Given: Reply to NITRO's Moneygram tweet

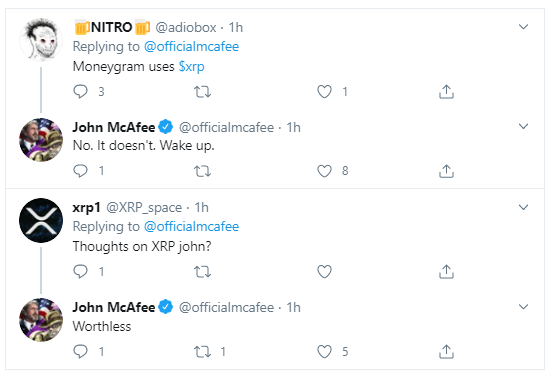Looking at the screenshot, I should (x=80, y=92).
